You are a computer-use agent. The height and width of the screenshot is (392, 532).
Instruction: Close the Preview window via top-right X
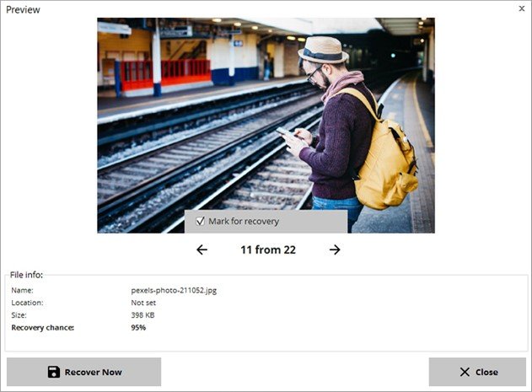click(x=522, y=8)
